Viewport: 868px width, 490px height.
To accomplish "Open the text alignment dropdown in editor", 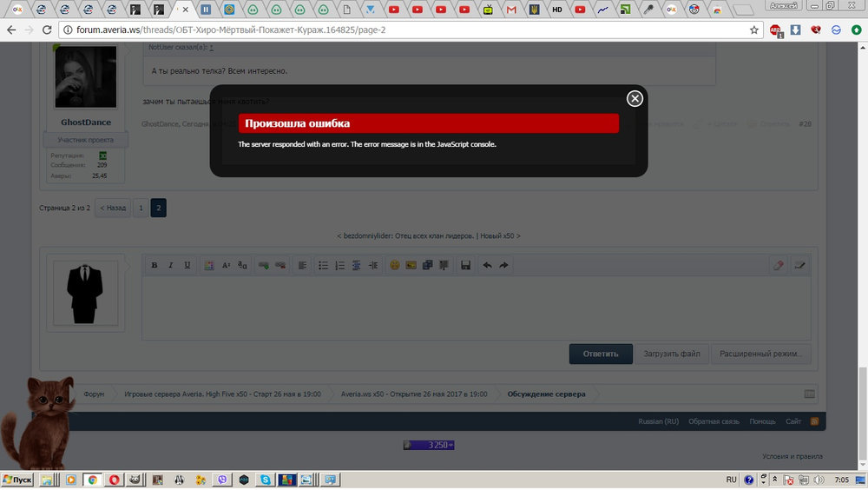I will [302, 265].
